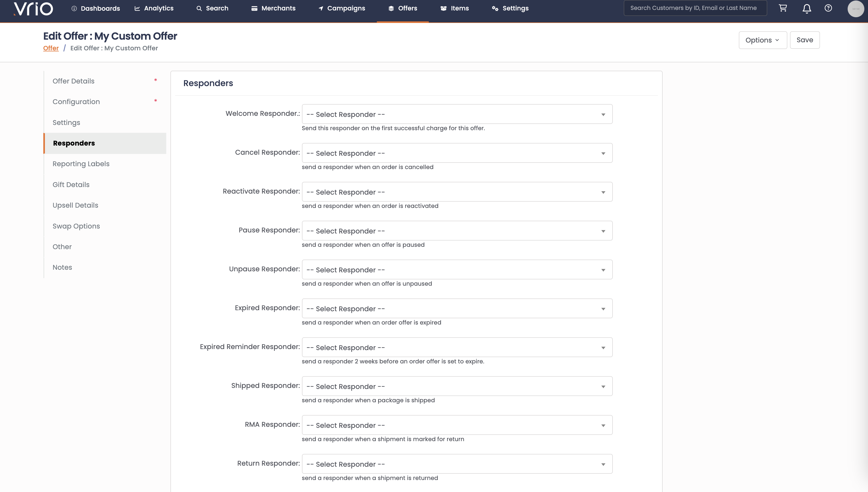
Task: Open the Dashboards menu
Action: click(x=96, y=8)
